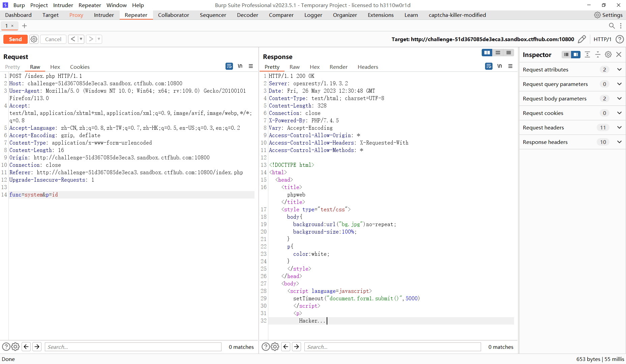Toggle show non-printable characters in Request
626x364 pixels.
pyautogui.click(x=240, y=66)
